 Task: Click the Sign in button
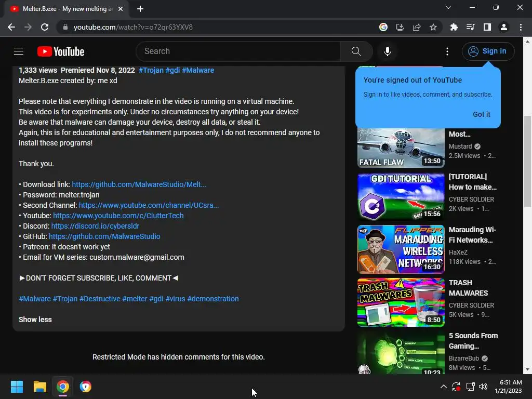488,51
